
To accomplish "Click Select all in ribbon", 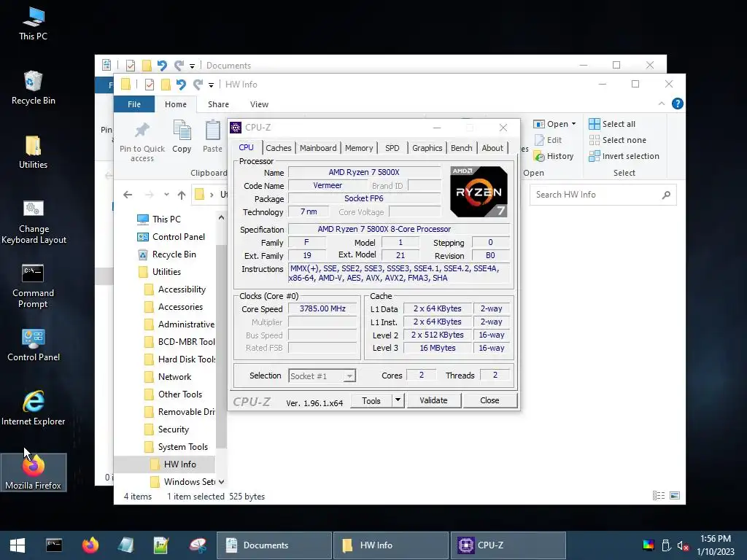I will click(x=612, y=124).
